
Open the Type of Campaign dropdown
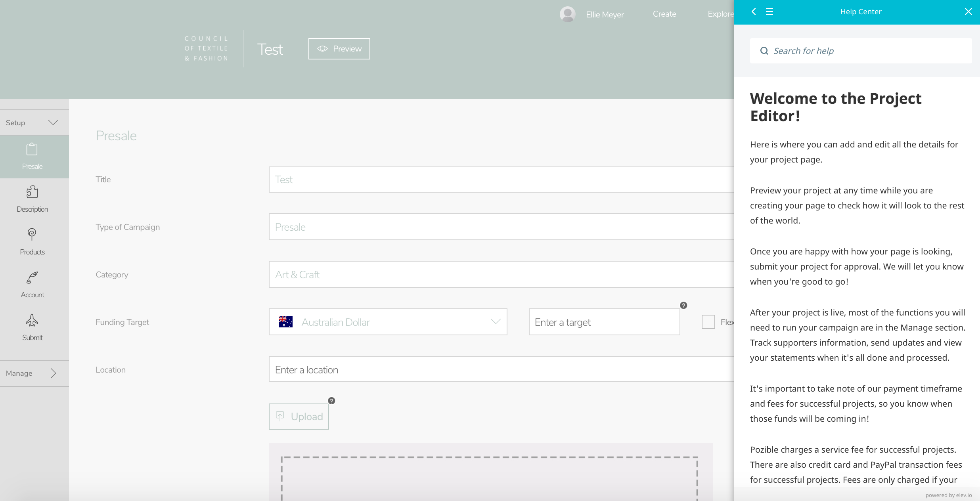tap(501, 227)
